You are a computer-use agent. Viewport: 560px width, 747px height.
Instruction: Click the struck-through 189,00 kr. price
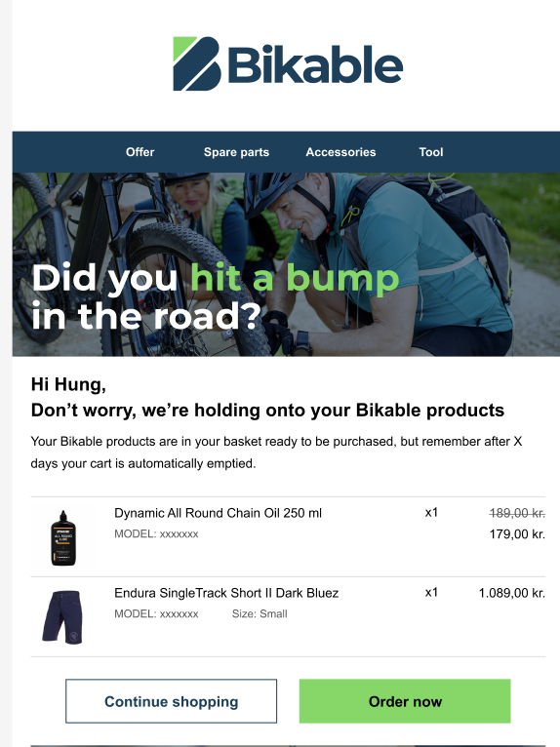[x=517, y=513]
